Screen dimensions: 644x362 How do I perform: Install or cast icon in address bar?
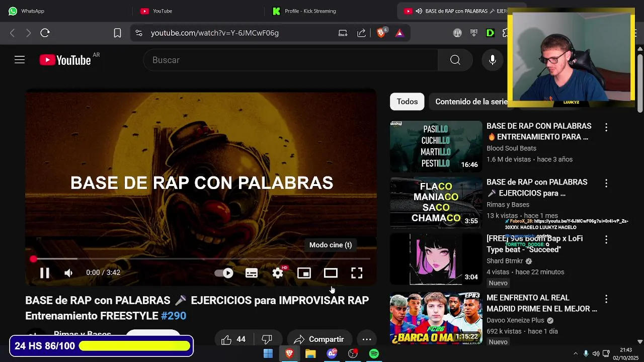(x=343, y=33)
